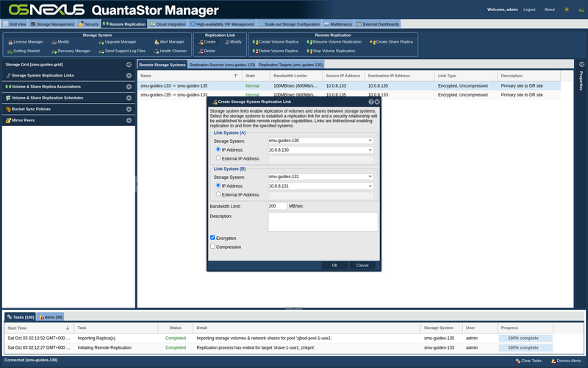Select row smu-guides-133 ⇒ smu-guides-135
This screenshot has width=588, height=368.
[348, 86]
